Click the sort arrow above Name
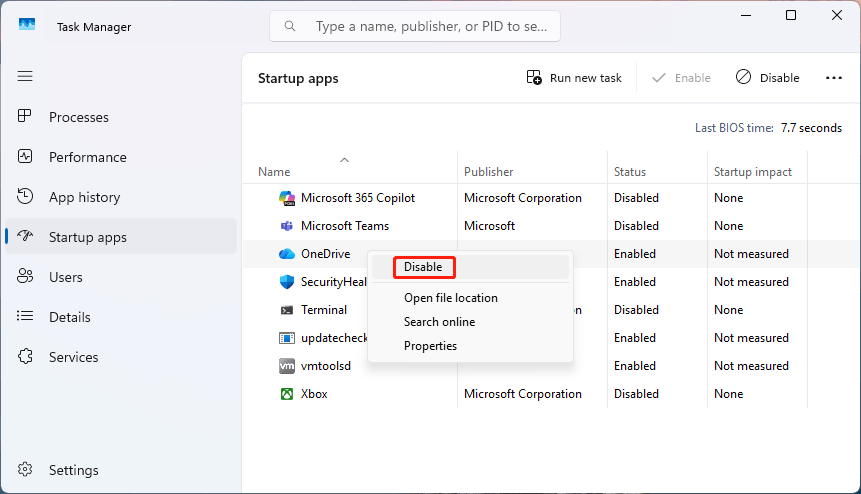The height and width of the screenshot is (494, 861). point(344,160)
